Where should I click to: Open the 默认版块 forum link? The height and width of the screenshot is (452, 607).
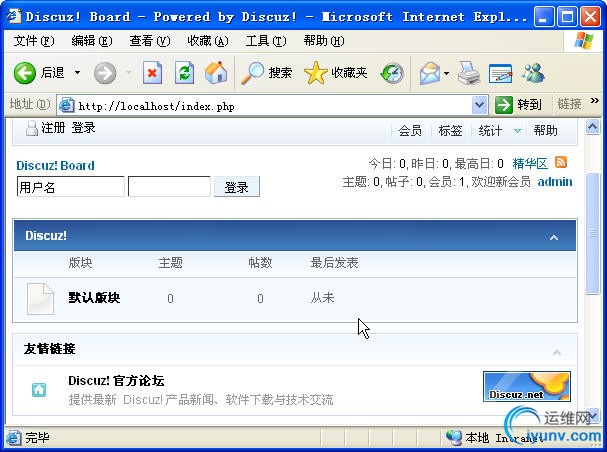[x=94, y=298]
